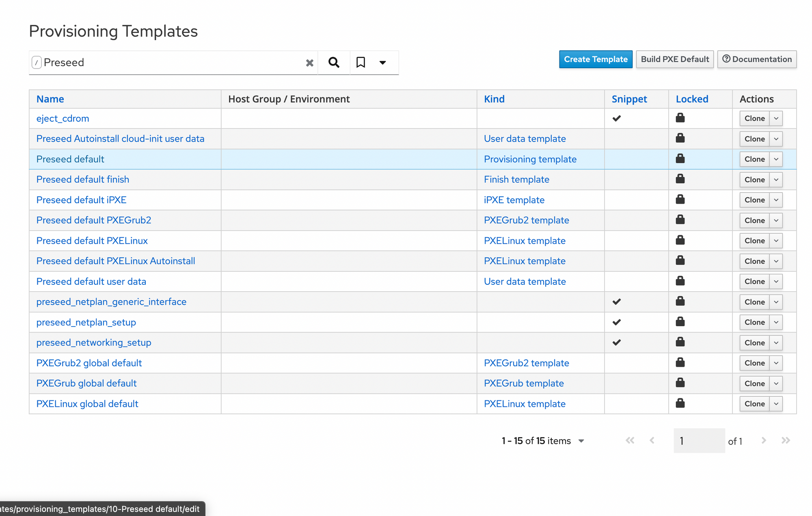
Task: Sort table by Locked column header
Action: point(692,99)
